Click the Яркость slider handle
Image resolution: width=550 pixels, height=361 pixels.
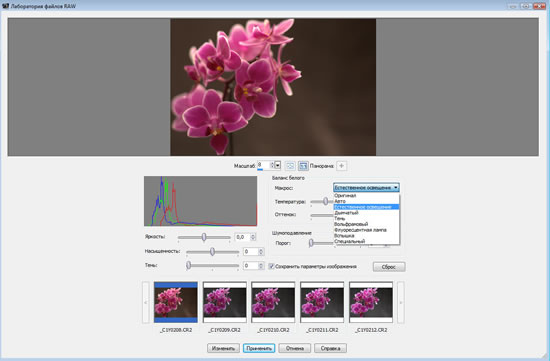(x=204, y=238)
